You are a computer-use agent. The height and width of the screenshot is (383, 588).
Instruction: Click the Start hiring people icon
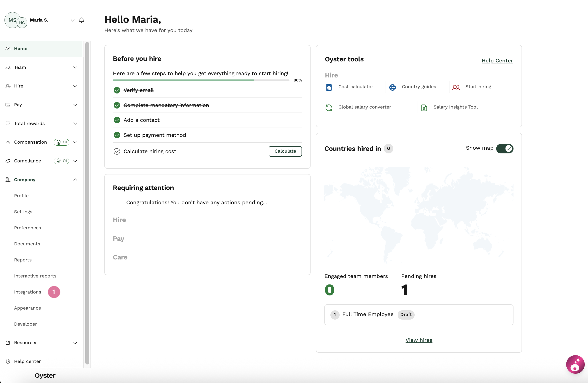coord(456,87)
